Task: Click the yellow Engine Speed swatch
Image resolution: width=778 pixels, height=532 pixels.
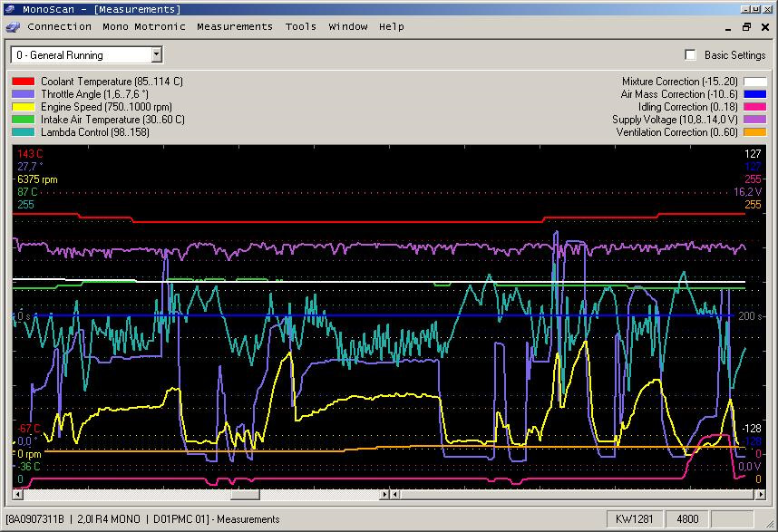Action: click(24, 107)
